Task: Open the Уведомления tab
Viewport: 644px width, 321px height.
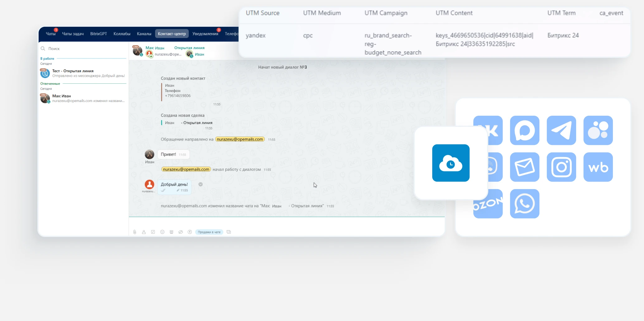Action: (x=205, y=34)
